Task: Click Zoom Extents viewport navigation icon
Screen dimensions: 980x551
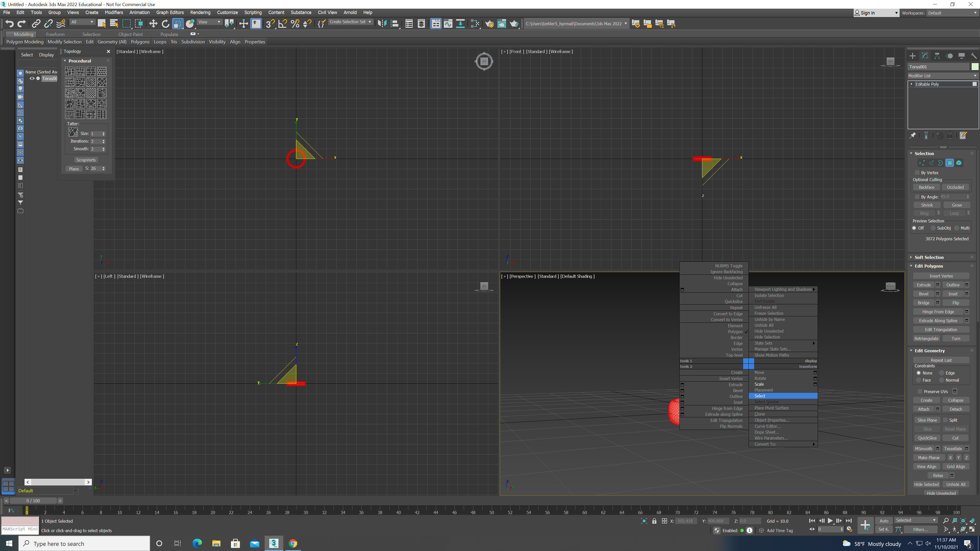Action: point(963,521)
